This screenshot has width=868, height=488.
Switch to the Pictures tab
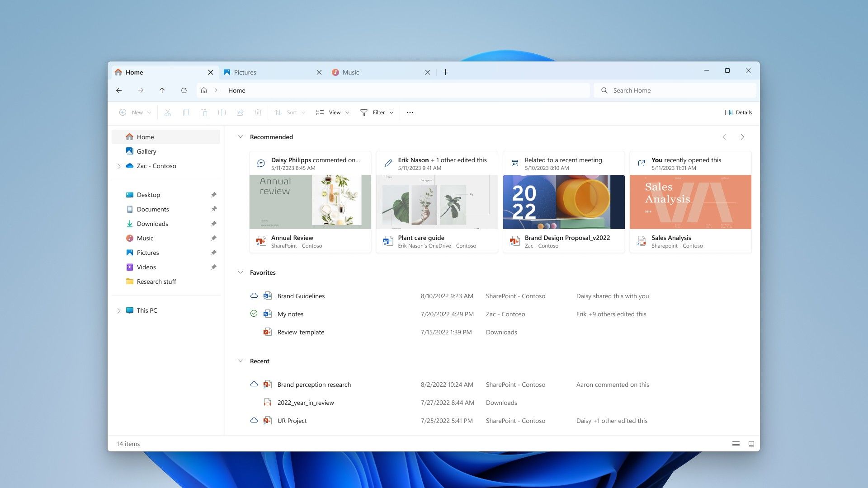245,72
